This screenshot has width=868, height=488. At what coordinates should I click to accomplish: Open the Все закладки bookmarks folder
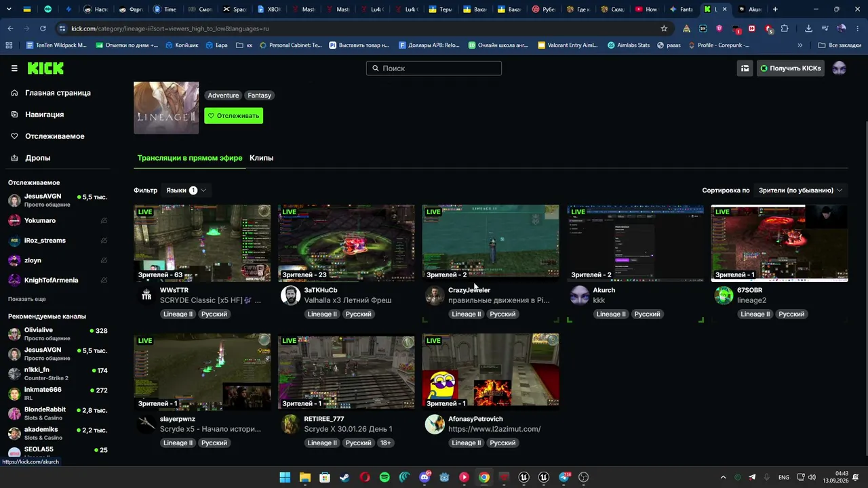click(x=840, y=45)
